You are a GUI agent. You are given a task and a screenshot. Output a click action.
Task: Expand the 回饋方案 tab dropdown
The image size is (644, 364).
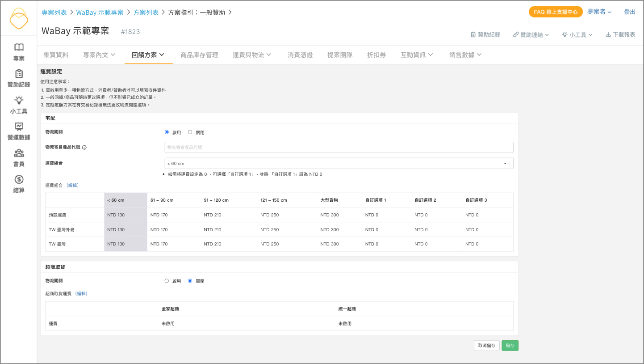click(148, 55)
